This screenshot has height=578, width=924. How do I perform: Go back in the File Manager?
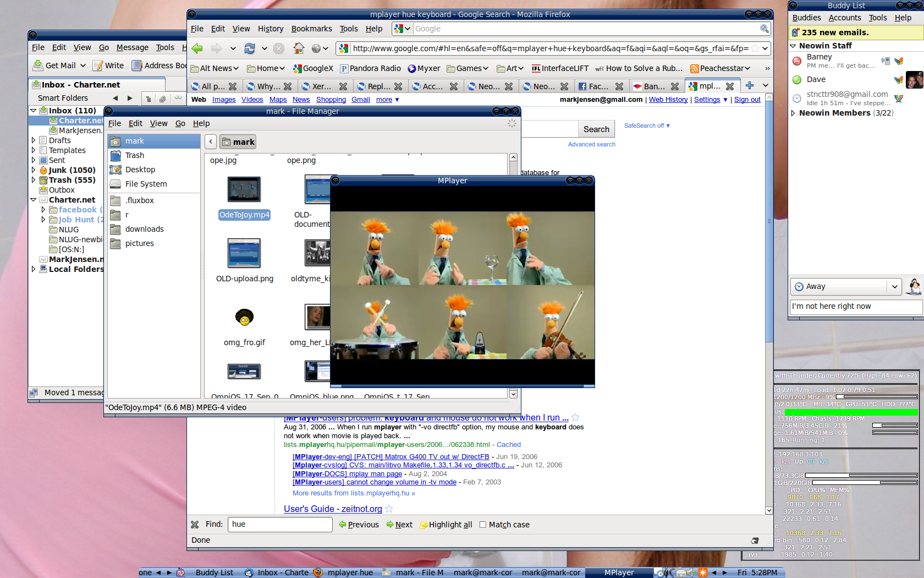[x=211, y=142]
